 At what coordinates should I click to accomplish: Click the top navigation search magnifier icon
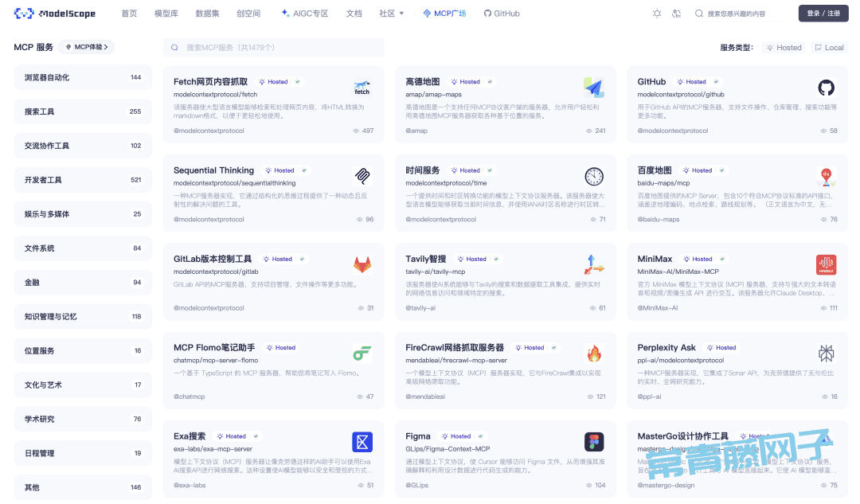(x=699, y=14)
